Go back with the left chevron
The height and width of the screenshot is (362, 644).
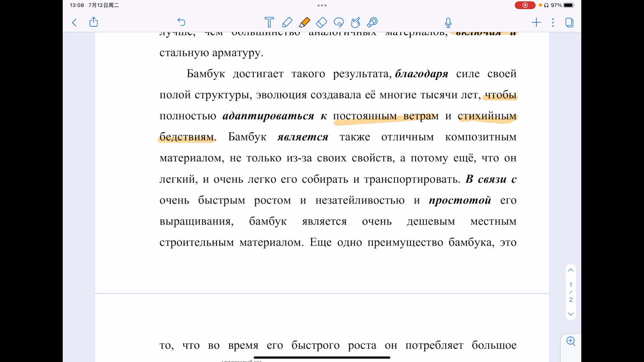[74, 22]
